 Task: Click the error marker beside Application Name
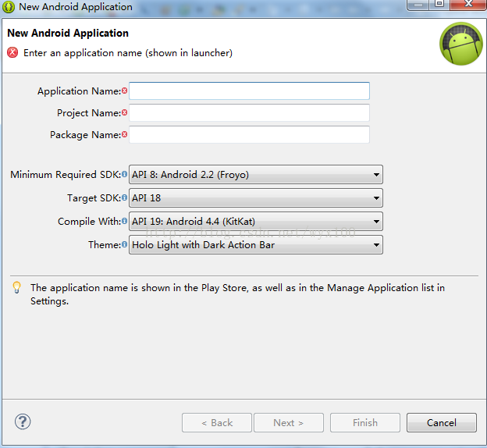click(125, 91)
